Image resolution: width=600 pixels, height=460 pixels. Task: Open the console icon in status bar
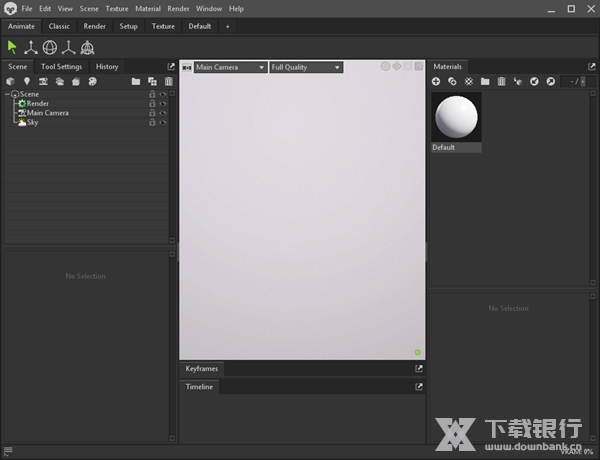(x=8, y=451)
